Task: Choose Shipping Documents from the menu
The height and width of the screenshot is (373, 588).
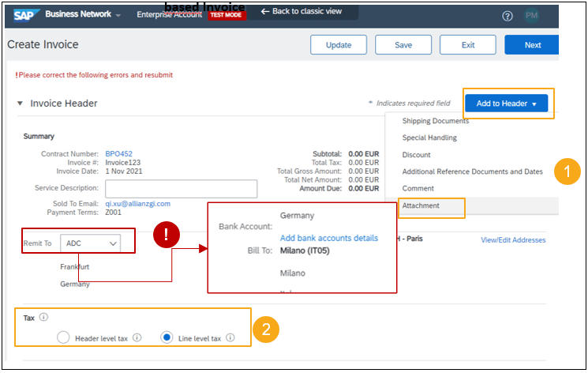Action: pyautogui.click(x=436, y=121)
